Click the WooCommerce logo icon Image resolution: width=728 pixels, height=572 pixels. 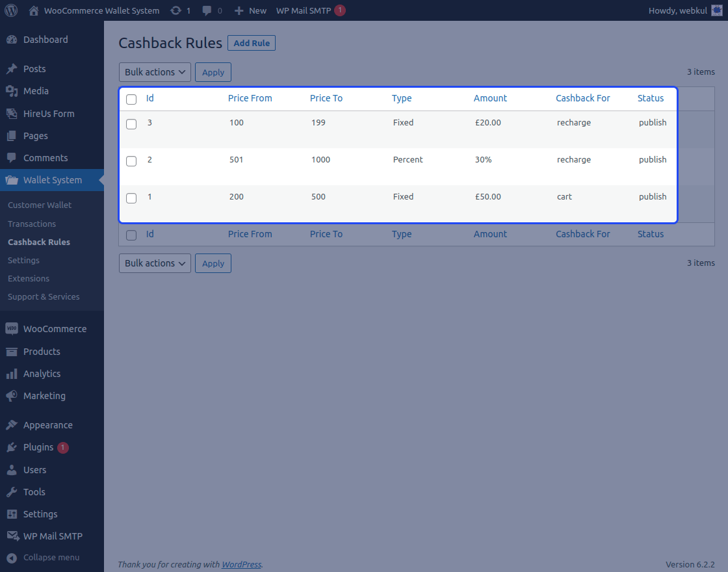click(x=12, y=329)
